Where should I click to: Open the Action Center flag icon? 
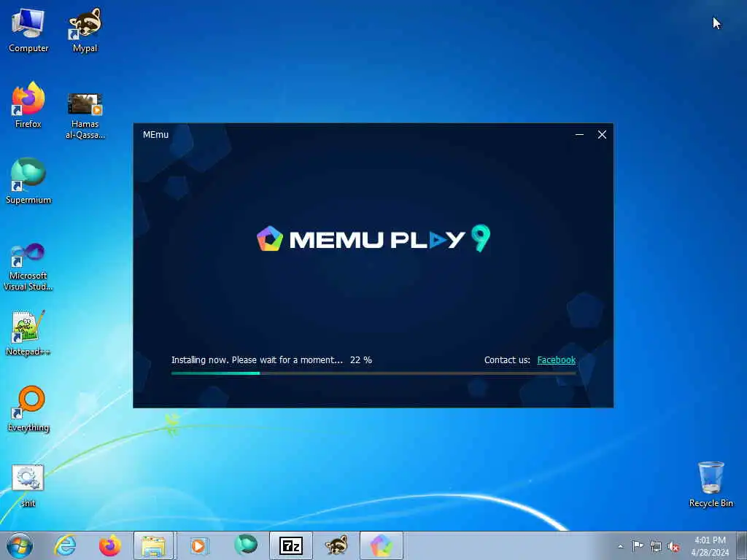(638, 546)
